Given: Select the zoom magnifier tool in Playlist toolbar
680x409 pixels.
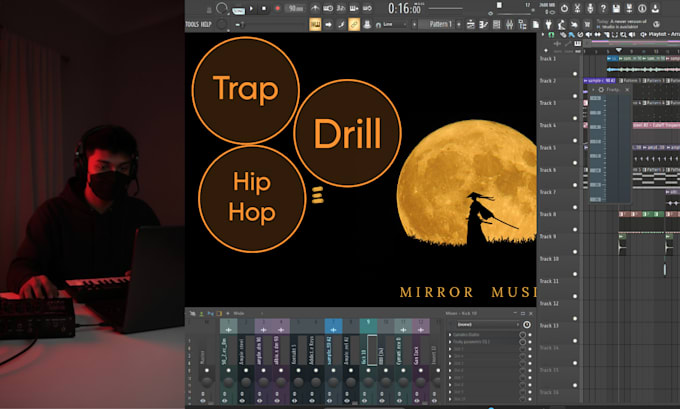Looking at the screenshot, I should [623, 35].
